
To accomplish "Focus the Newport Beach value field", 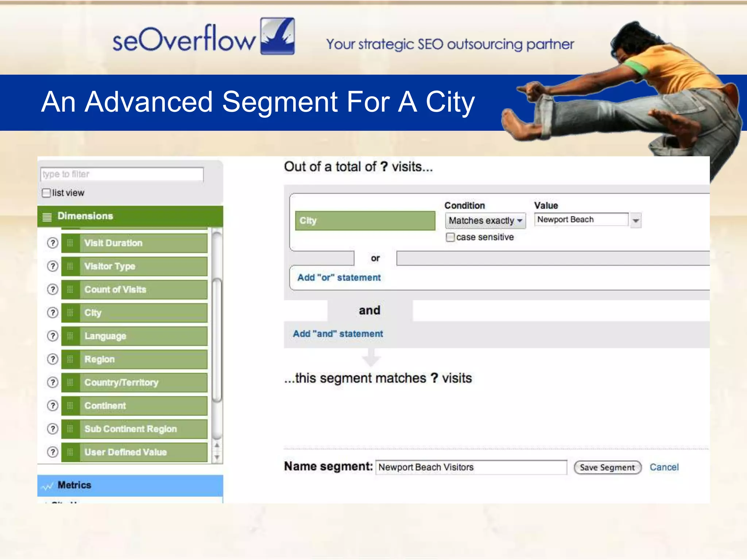I will point(581,219).
